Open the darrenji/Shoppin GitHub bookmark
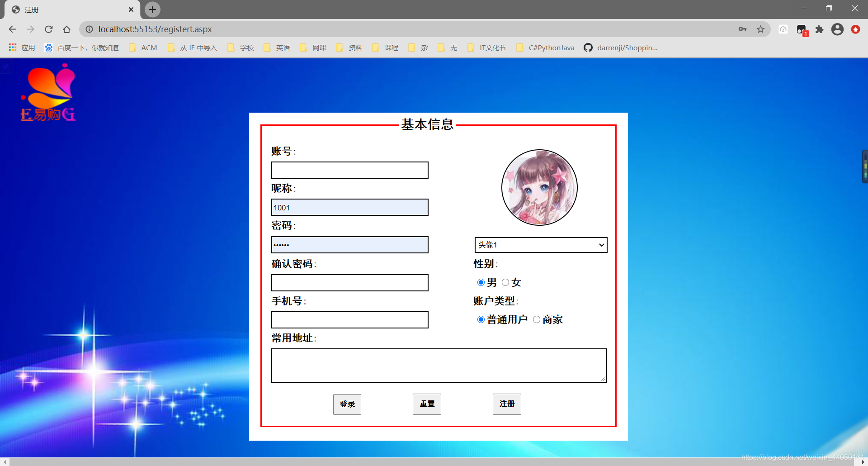Screen dimensions: 868x466 [x=621, y=48]
